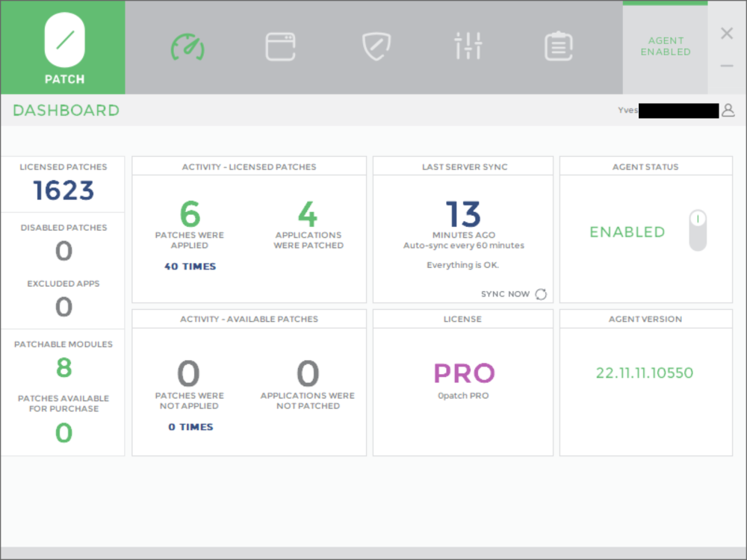Click the PRO license label
747x560 pixels.
[464, 373]
